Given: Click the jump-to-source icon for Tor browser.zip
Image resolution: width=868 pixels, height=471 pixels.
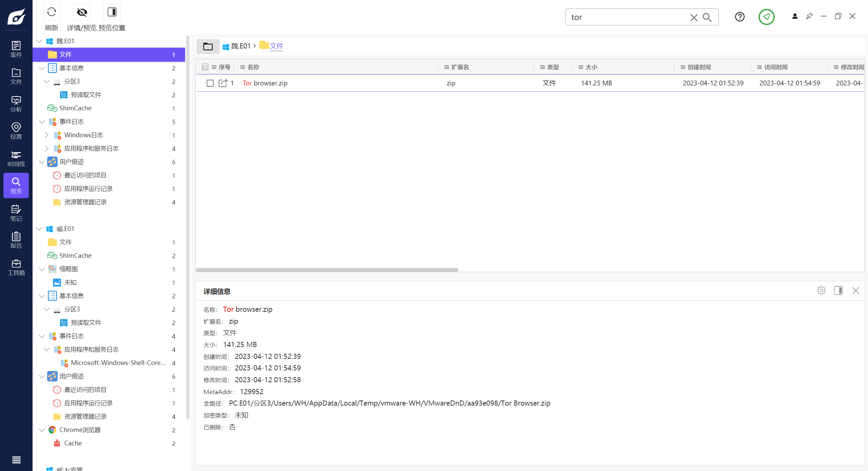Looking at the screenshot, I should (x=223, y=83).
